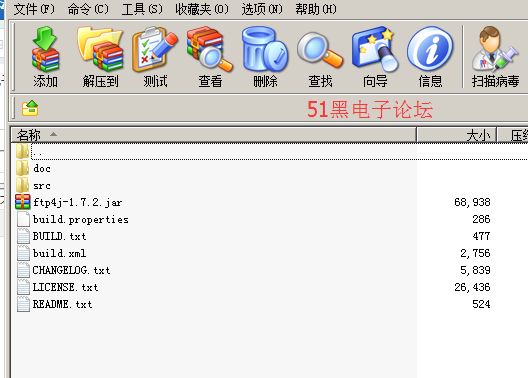Viewport: 528px width, 378px height.
Task: Click the ftp4j-1.7.2.jar file name
Action: point(77,202)
